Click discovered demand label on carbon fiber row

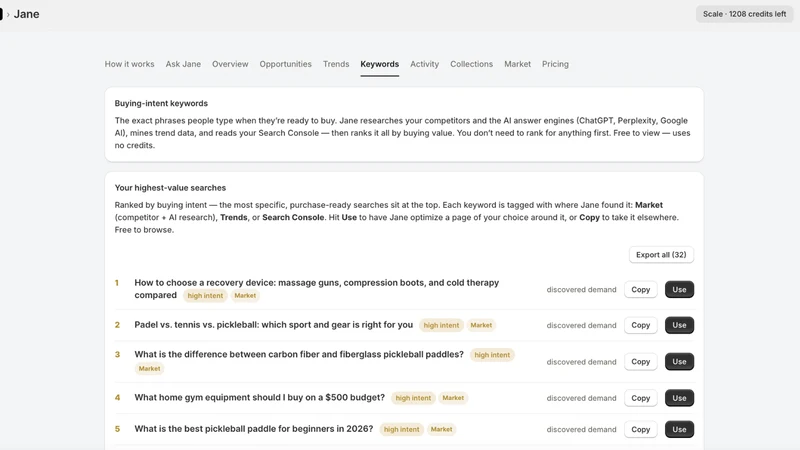tap(582, 362)
